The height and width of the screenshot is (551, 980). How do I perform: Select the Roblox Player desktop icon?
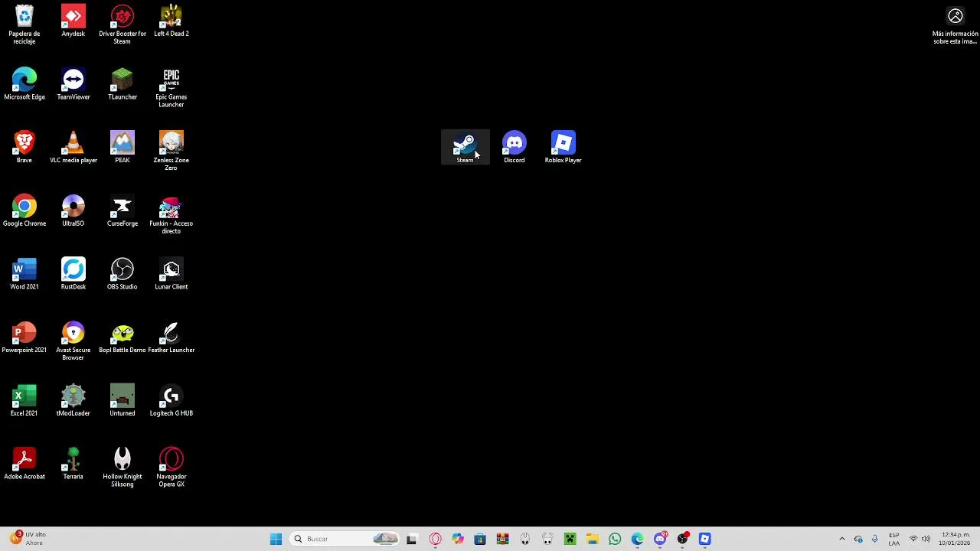pyautogui.click(x=563, y=147)
